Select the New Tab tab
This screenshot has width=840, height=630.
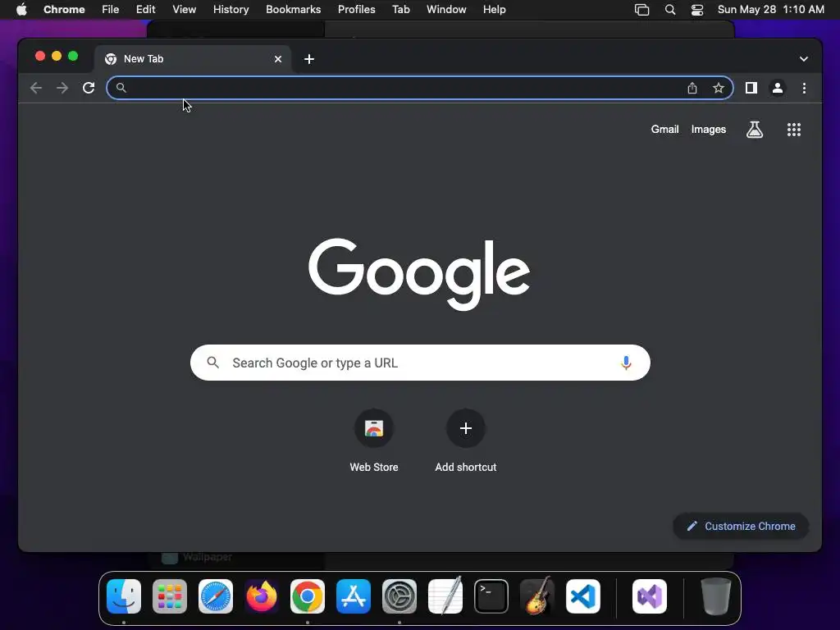(193, 59)
